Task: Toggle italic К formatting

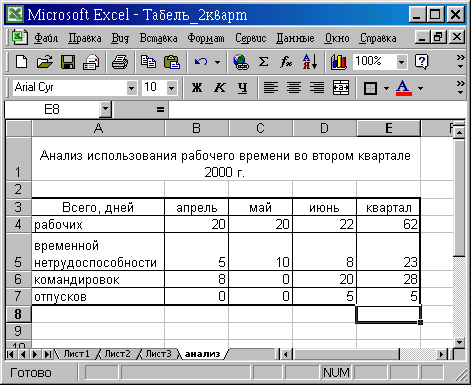Action: [x=220, y=88]
